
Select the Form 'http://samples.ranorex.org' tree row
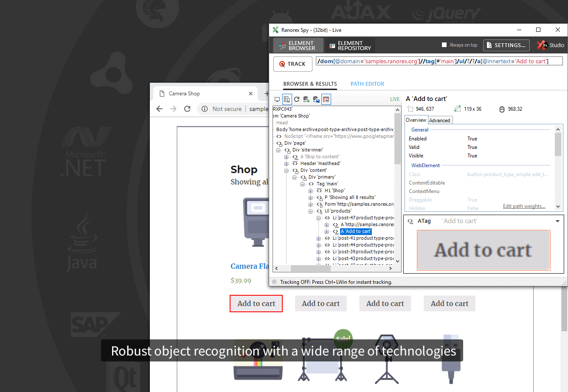[x=359, y=204]
